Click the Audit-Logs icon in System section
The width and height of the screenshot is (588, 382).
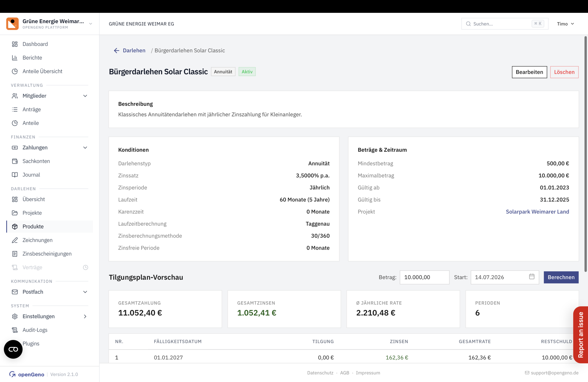tap(15, 330)
